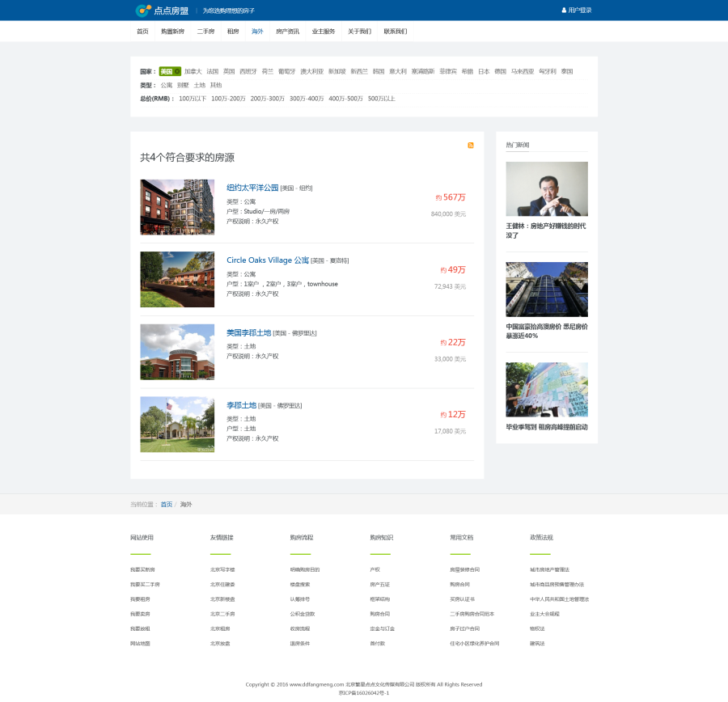The width and height of the screenshot is (728, 702).
Task: Filter by country 日本
Action: 484,71
